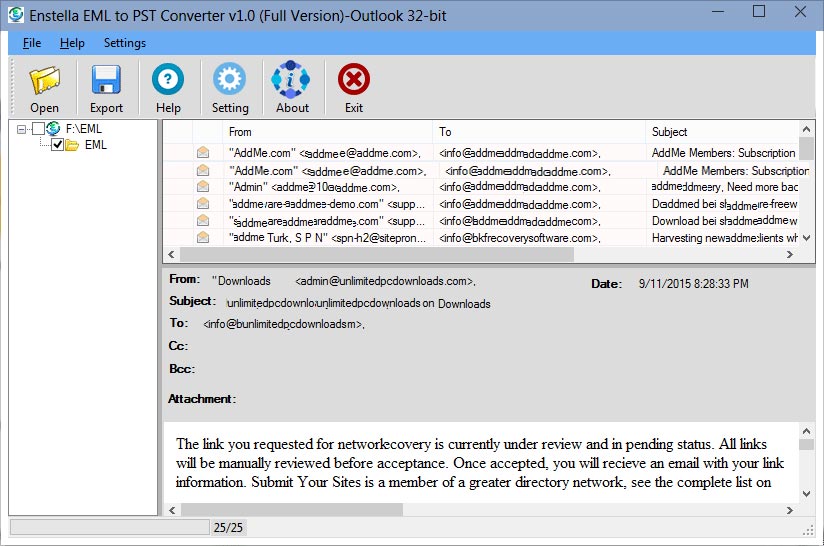Open the Settings menu
Image resolution: width=824 pixels, height=546 pixels.
[x=125, y=43]
